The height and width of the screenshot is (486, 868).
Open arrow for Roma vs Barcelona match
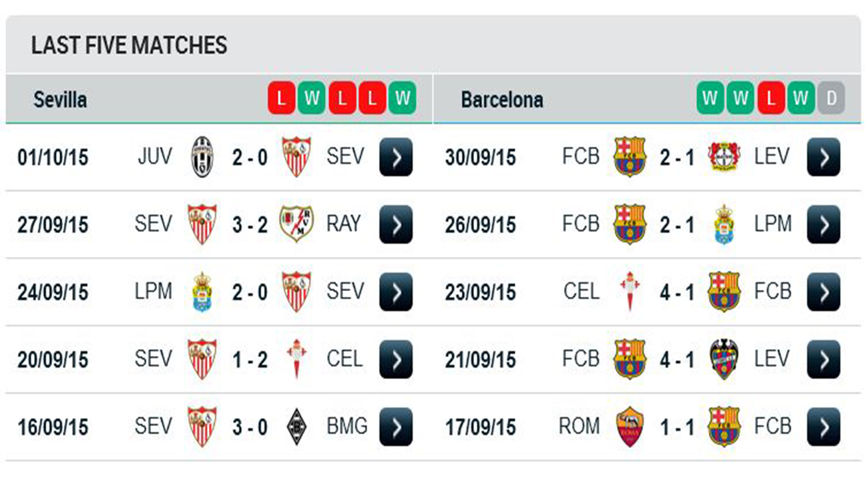tap(823, 427)
